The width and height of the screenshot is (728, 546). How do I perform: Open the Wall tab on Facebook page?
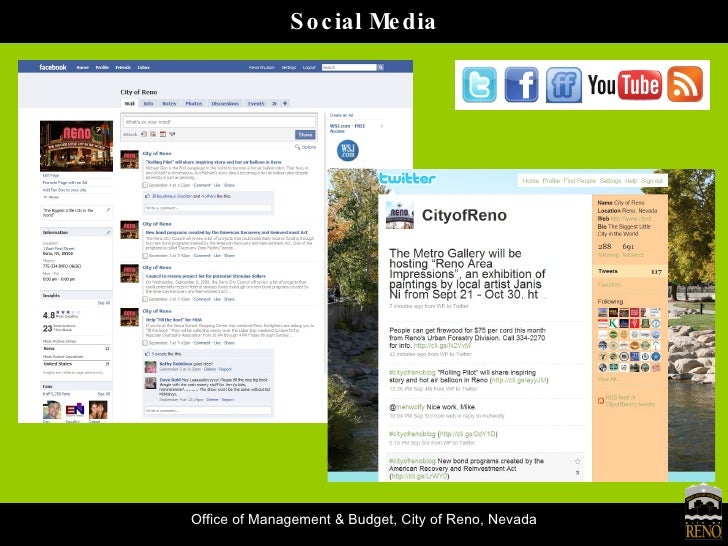[130, 104]
